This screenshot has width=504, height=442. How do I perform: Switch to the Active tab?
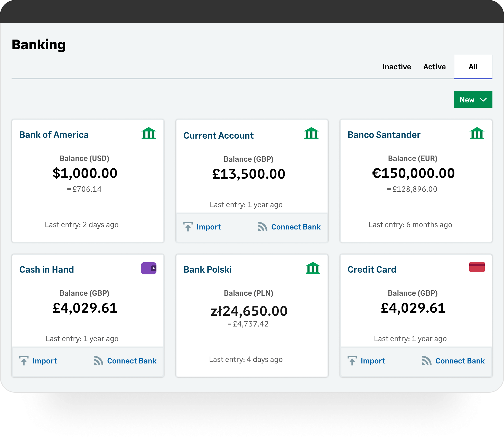point(434,67)
